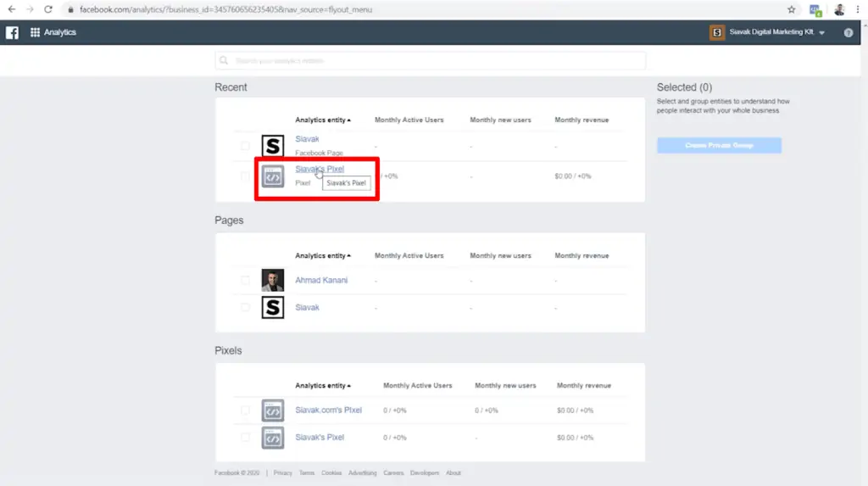The image size is (868, 486).
Task: Check the Siavak Facebook Page checkbox in Recent
Action: (x=245, y=146)
